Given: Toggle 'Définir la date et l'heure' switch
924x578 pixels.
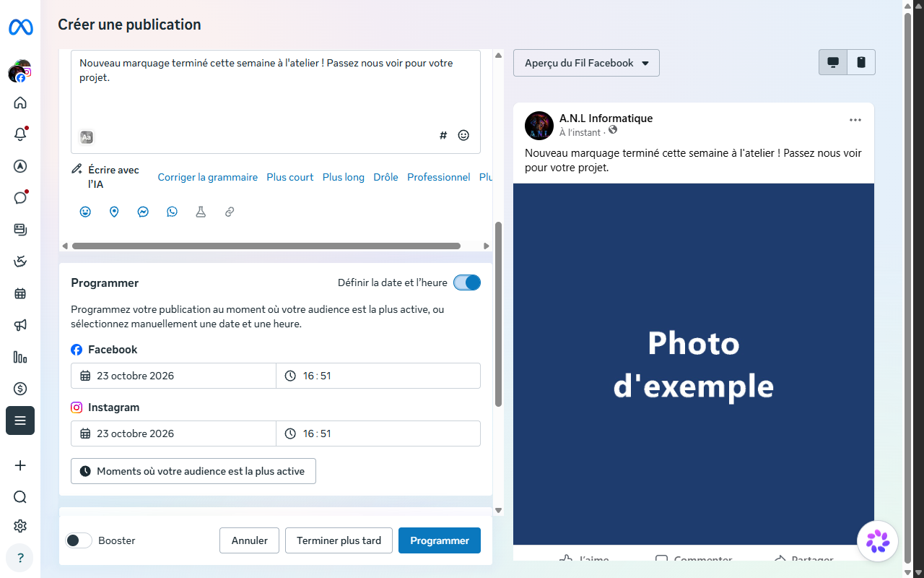Looking at the screenshot, I should [x=467, y=282].
